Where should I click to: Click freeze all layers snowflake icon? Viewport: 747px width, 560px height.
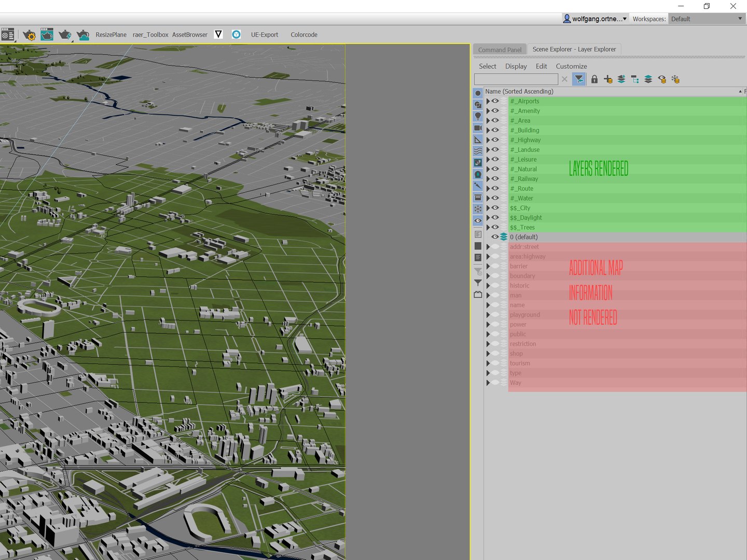tap(675, 79)
